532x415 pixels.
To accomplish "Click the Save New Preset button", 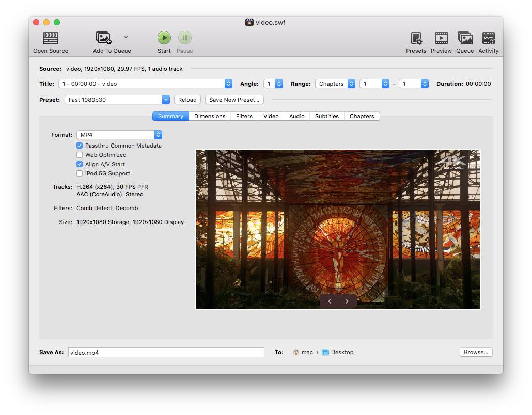I will pos(234,100).
